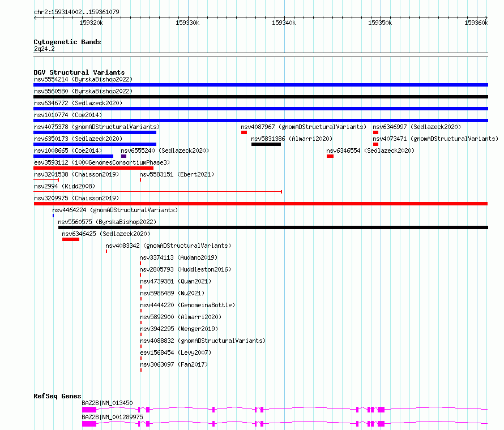Image resolution: width=504 pixels, height=430 pixels.
Task: Open nsv6350173 (Sedlazeck2020) label
Action: coord(78,139)
